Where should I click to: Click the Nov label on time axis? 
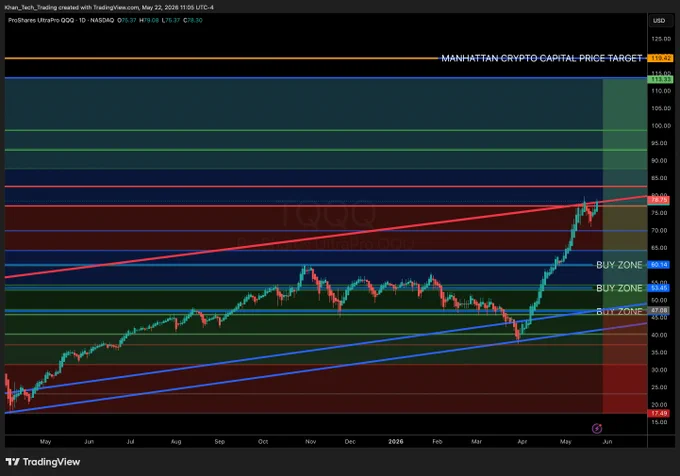(x=311, y=442)
